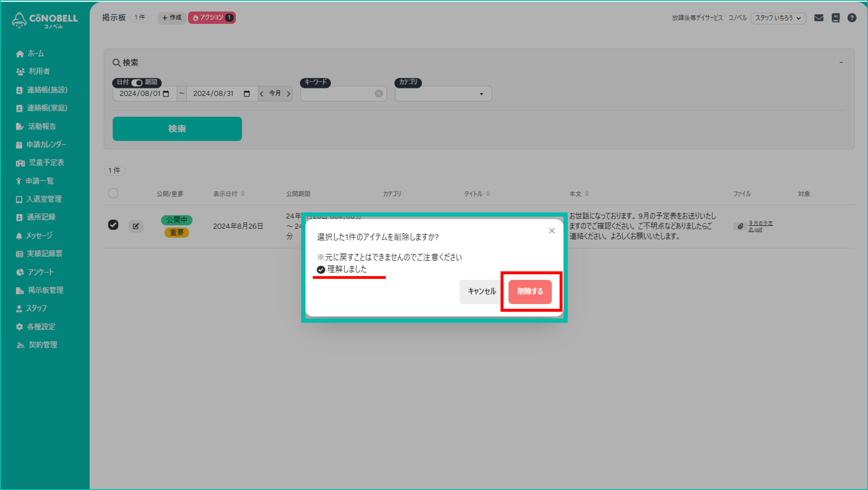Click the 今月 button
This screenshot has width=868, height=490.
tap(275, 93)
